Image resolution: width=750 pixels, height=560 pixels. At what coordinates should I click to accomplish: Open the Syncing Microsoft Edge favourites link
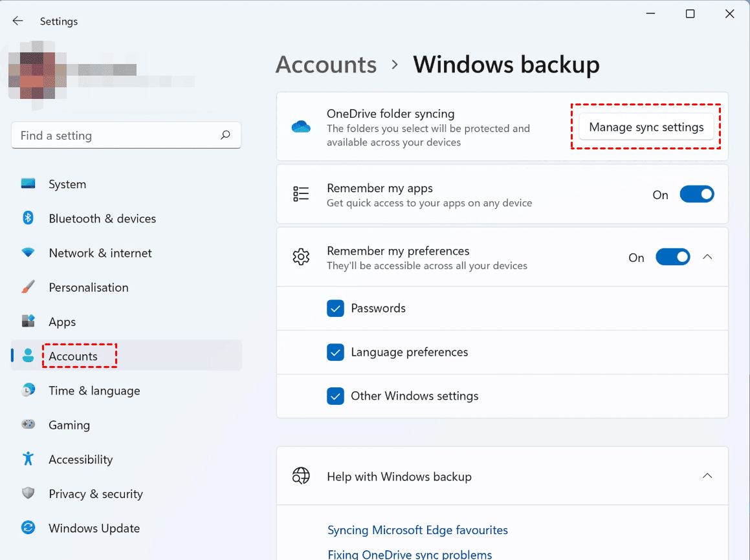coord(417,530)
